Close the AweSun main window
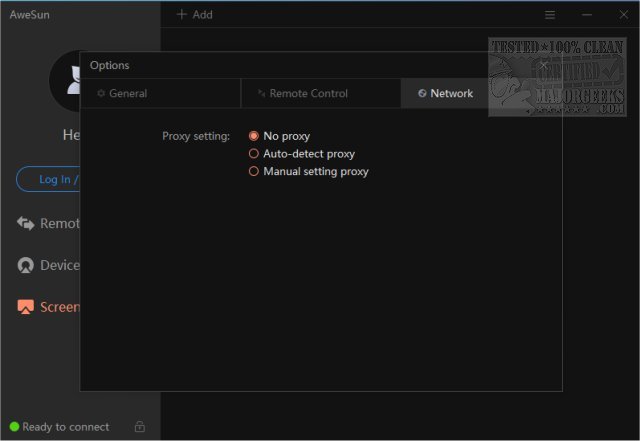640x441 pixels. click(624, 15)
